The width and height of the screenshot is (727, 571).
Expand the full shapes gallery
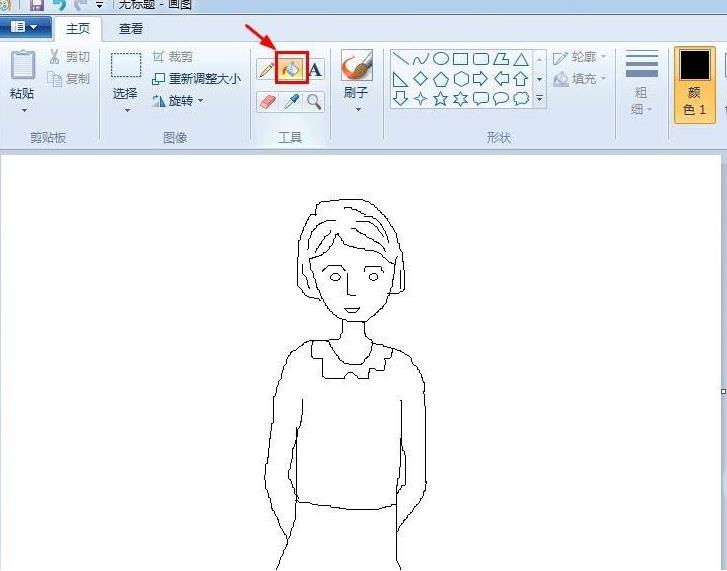539,98
